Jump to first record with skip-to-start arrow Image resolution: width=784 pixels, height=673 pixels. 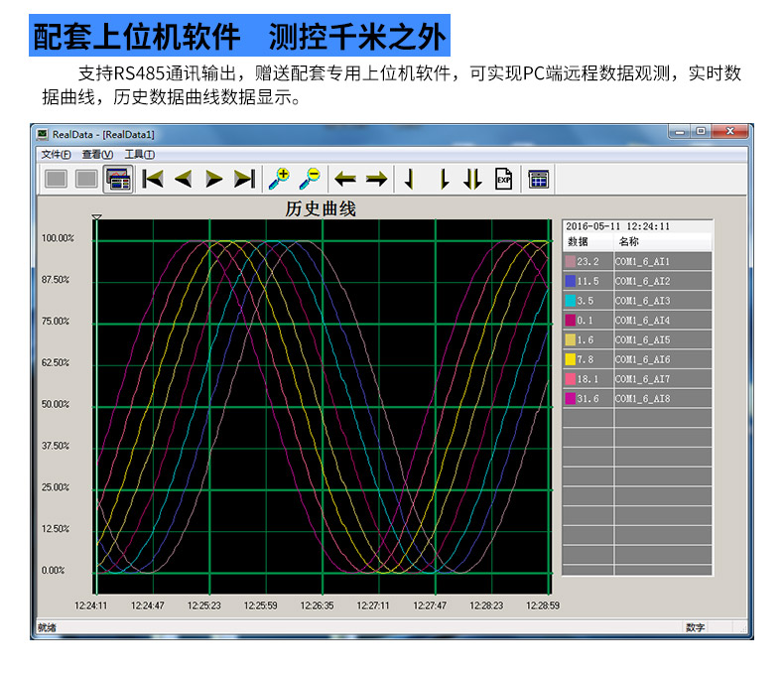153,179
